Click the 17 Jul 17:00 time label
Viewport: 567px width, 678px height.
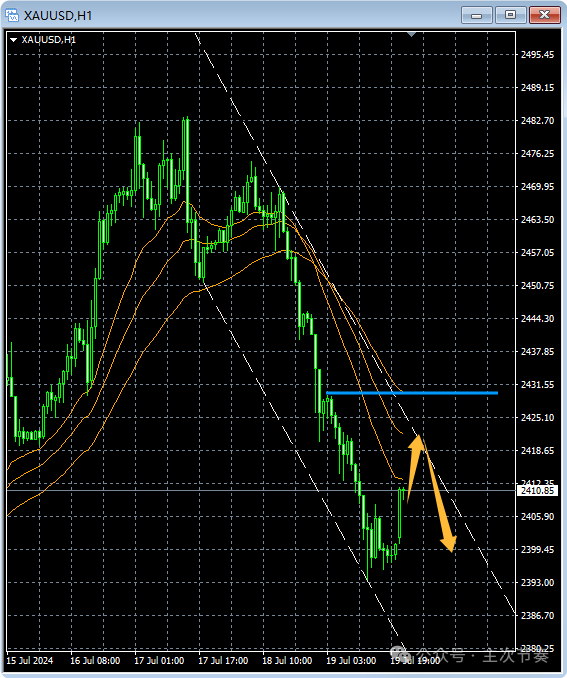click(x=223, y=661)
